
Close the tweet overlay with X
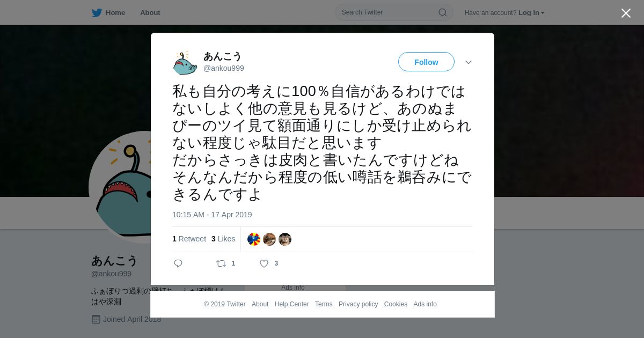[x=626, y=13]
